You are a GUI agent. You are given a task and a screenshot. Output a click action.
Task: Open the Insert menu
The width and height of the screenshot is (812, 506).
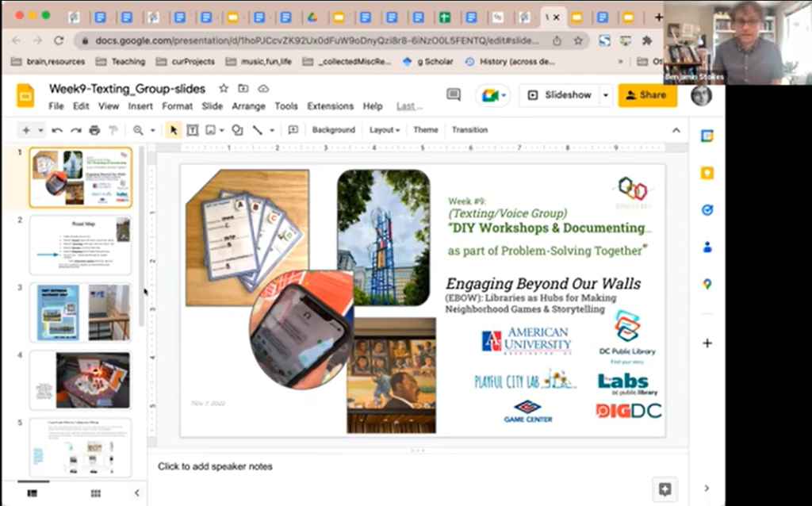[140, 106]
